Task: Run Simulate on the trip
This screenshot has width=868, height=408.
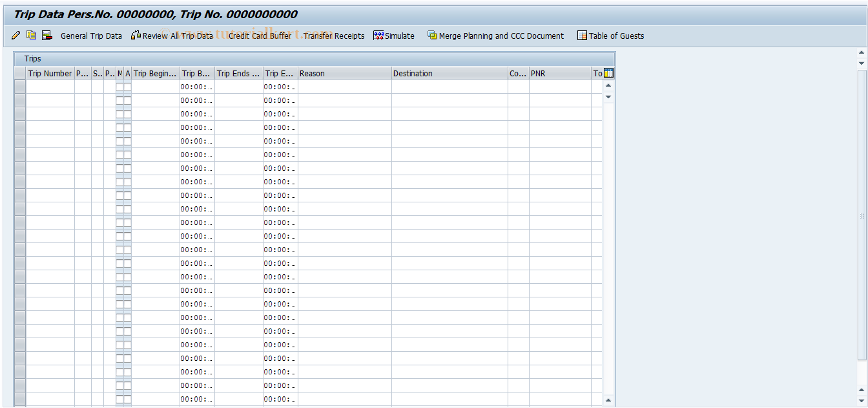Action: tap(394, 36)
